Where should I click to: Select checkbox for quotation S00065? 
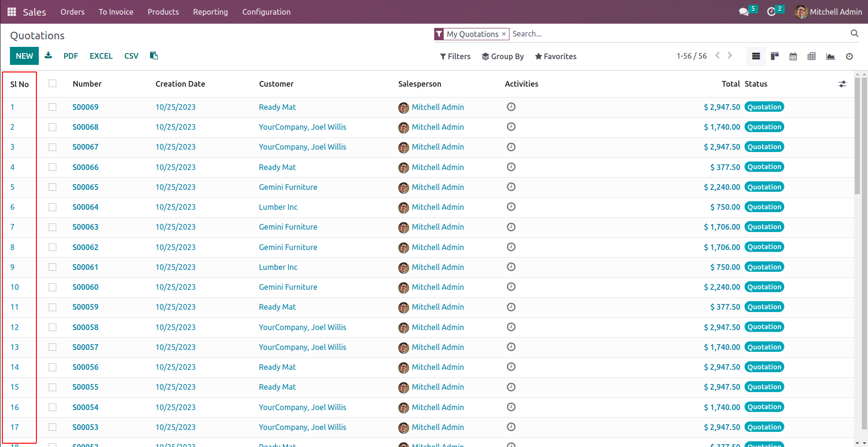point(53,187)
